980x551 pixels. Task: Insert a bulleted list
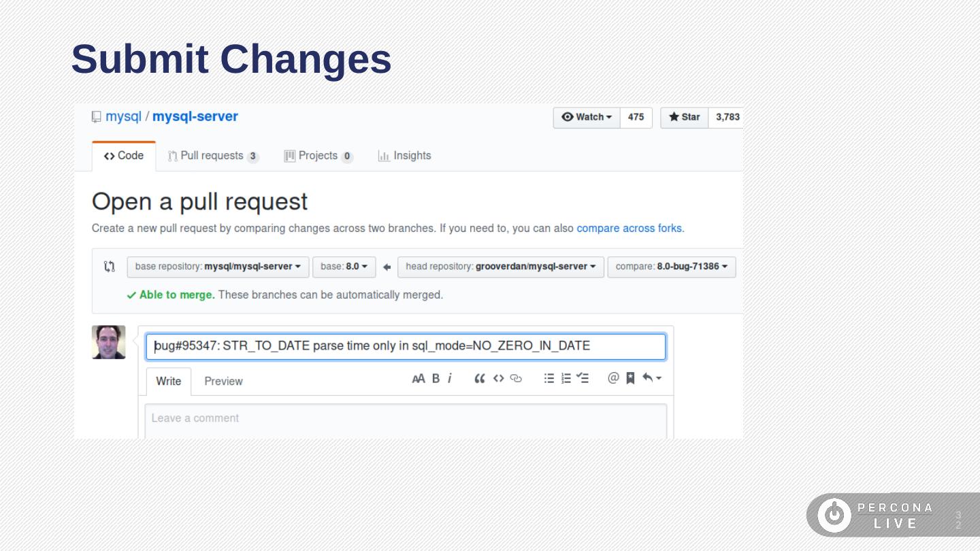(x=549, y=379)
